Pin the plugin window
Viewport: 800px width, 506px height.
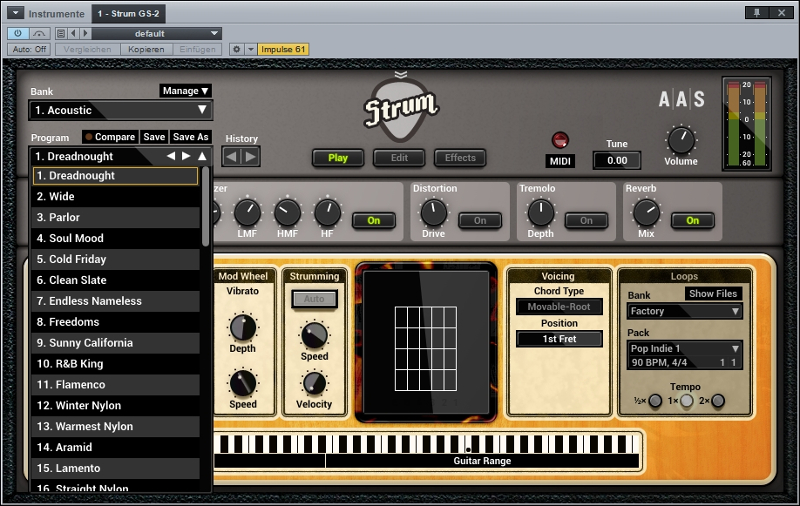[x=757, y=13]
